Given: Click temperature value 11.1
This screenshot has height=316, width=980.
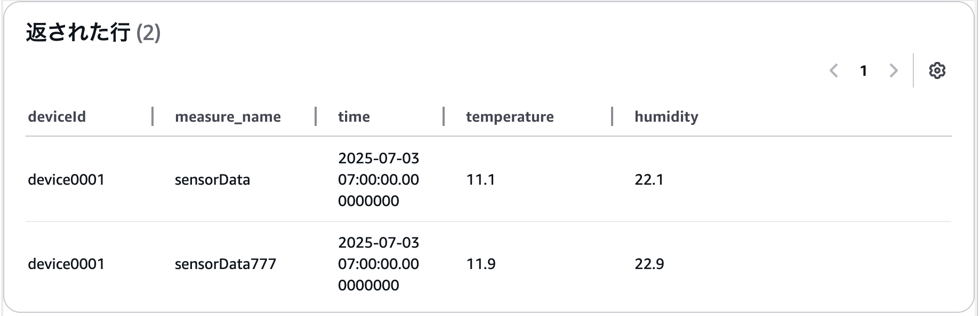Looking at the screenshot, I should coord(480,179).
